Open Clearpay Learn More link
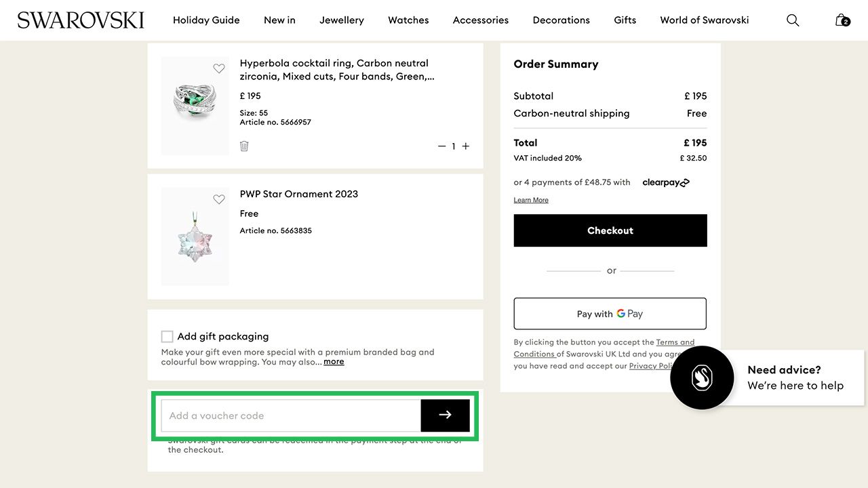Viewport: 868px width, 488px height. point(531,200)
